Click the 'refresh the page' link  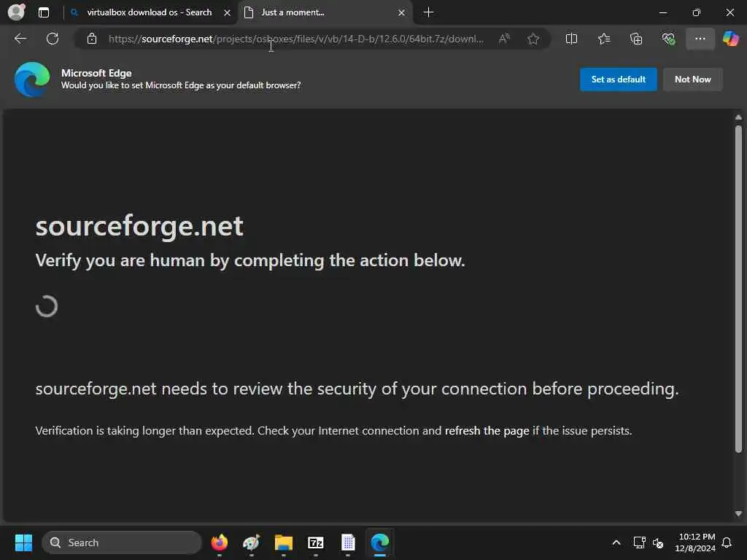point(487,430)
